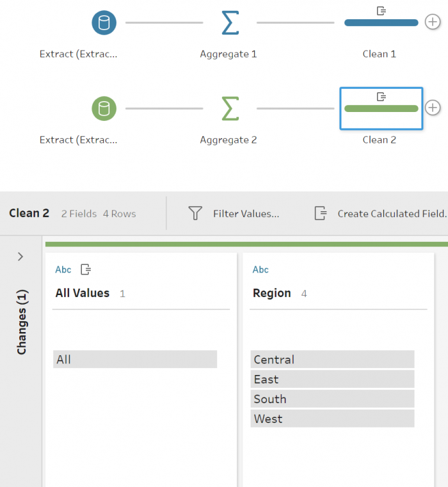
Task: Click Create Calculated Field button text
Action: click(392, 214)
